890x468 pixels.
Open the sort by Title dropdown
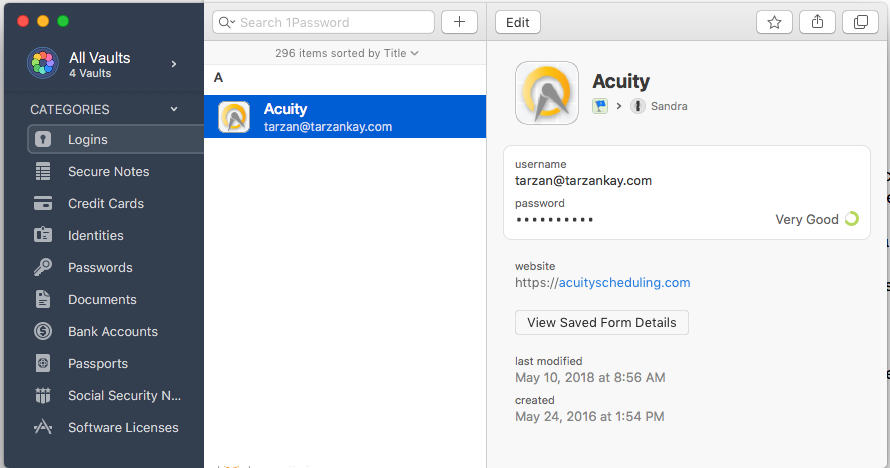click(x=347, y=53)
